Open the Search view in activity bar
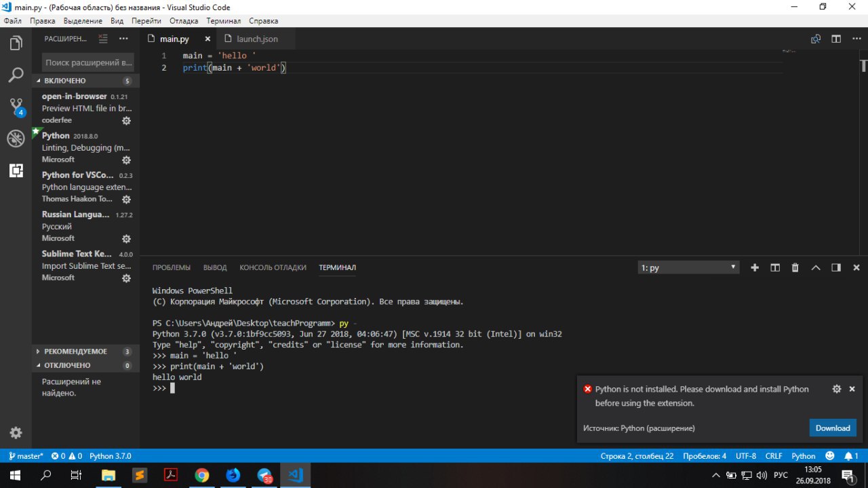Image resolution: width=868 pixels, height=488 pixels. [x=16, y=75]
